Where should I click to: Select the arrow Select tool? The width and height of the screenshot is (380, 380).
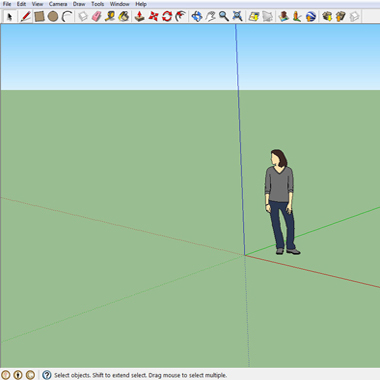(9, 16)
